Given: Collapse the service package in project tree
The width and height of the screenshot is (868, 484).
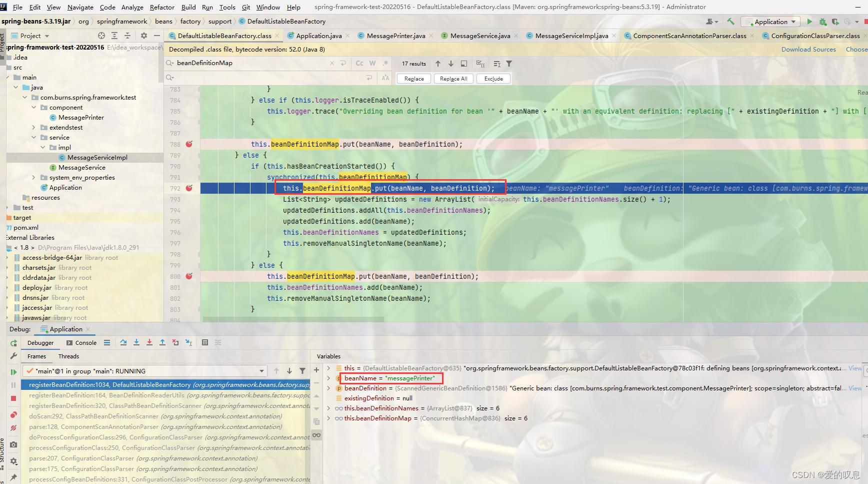Looking at the screenshot, I should 34,137.
